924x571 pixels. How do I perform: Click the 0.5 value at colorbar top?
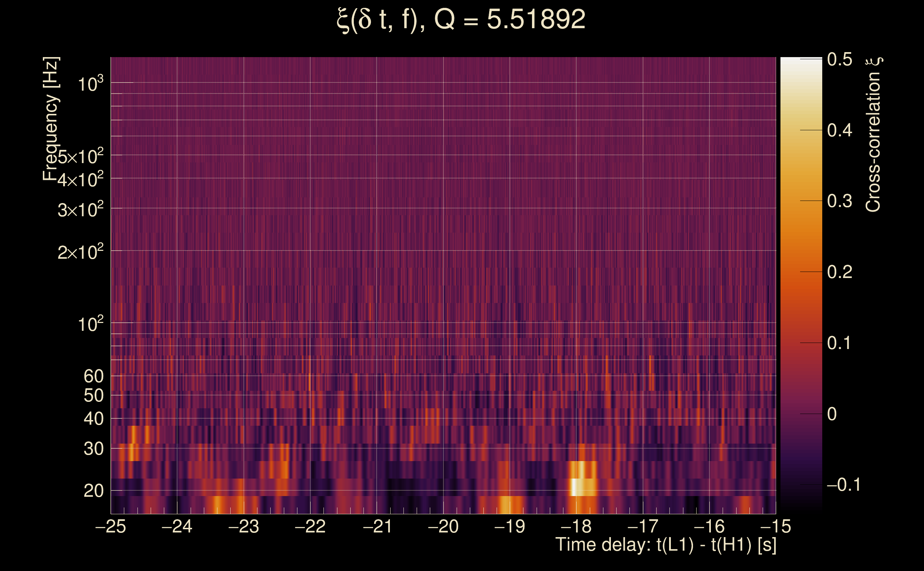839,59
